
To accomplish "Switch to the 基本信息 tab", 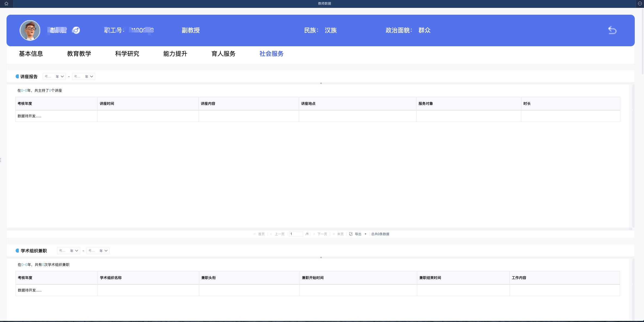I will tap(31, 54).
